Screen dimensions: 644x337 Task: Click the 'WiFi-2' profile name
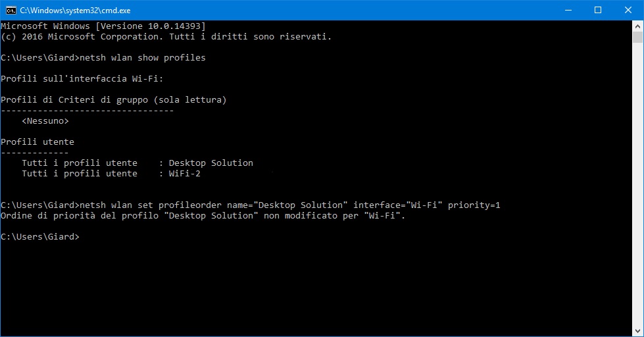184,174
